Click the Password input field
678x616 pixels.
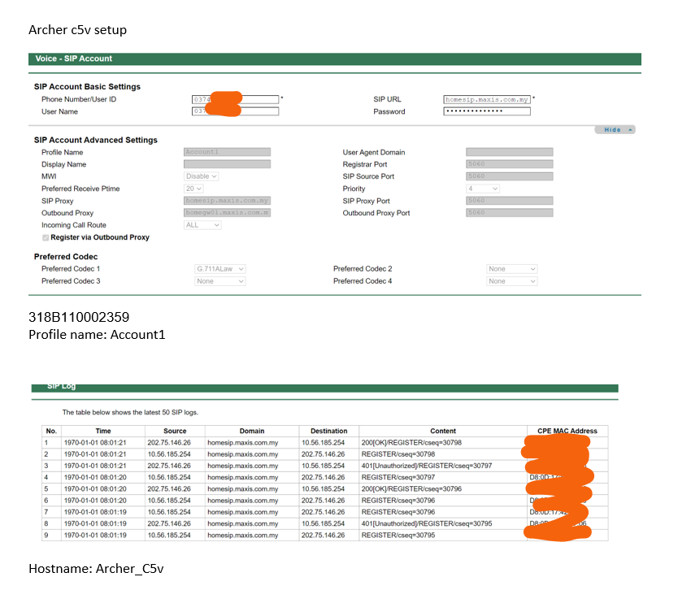pos(487,111)
